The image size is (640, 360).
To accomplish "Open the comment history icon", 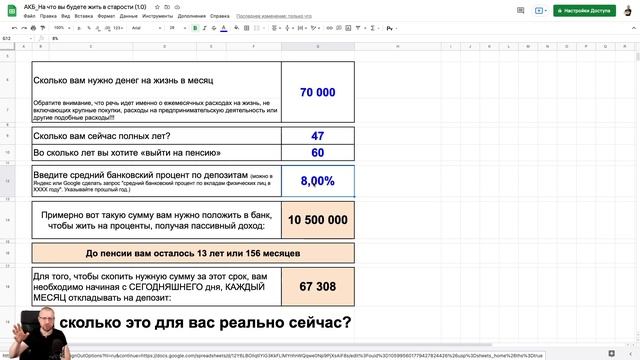I will [520, 11].
